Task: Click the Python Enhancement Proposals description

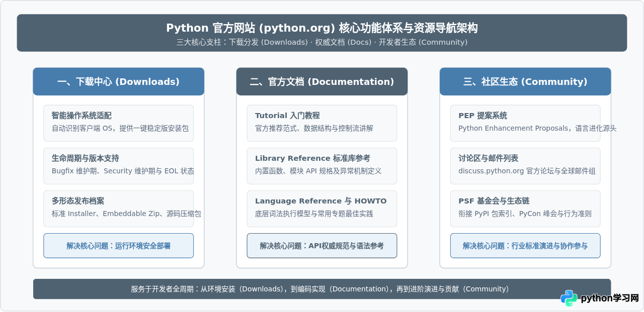Action: 537,128
